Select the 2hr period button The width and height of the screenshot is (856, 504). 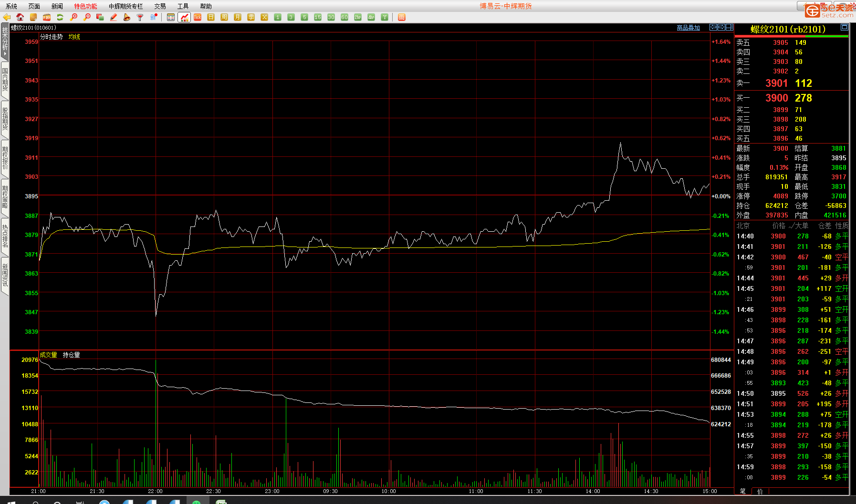tap(358, 17)
